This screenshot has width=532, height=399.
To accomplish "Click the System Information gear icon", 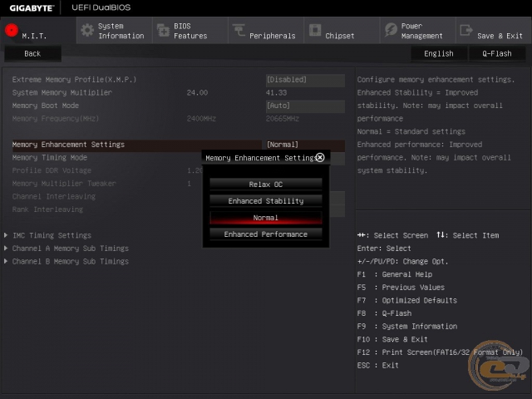I will click(87, 31).
